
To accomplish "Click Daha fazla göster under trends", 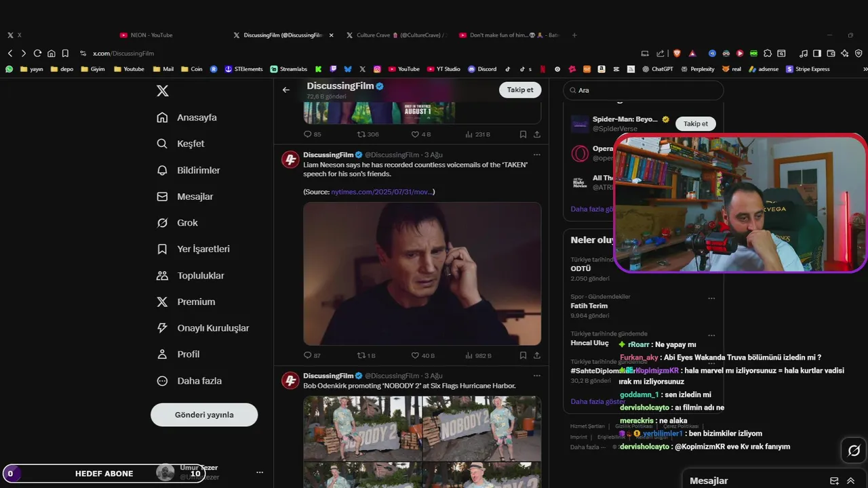I will pyautogui.click(x=598, y=401).
